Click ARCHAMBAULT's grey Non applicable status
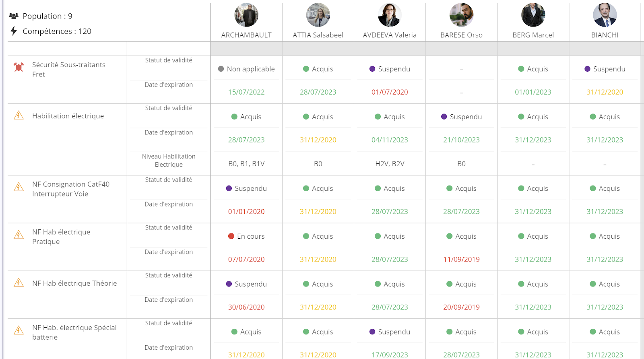Image resolution: width=644 pixels, height=359 pixels. click(x=246, y=69)
